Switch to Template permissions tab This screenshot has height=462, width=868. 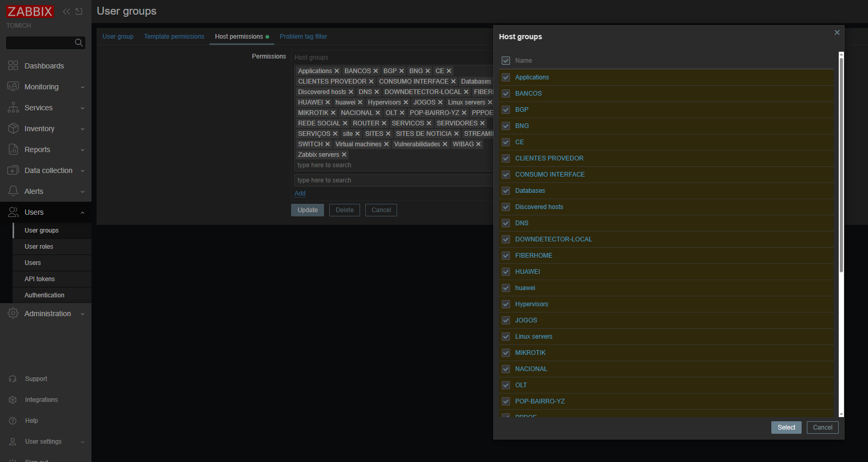click(174, 37)
